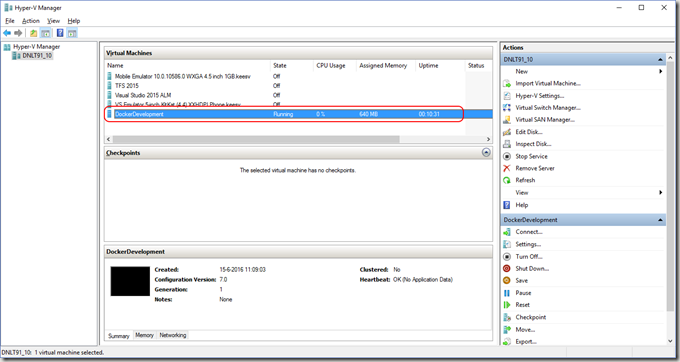Screen dimensions: 680x362
Task: Click the DockerDevelopment black screen thumbnail
Action: (130, 281)
